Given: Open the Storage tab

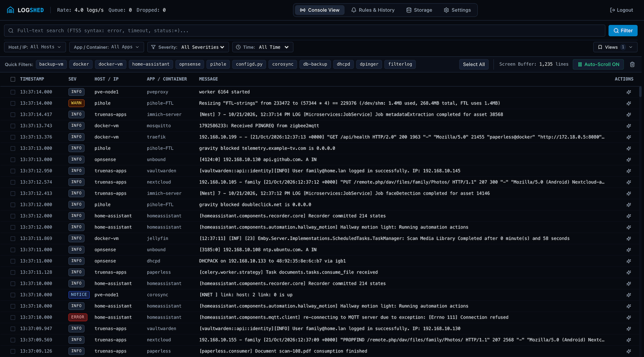Looking at the screenshot, I should [x=419, y=10].
